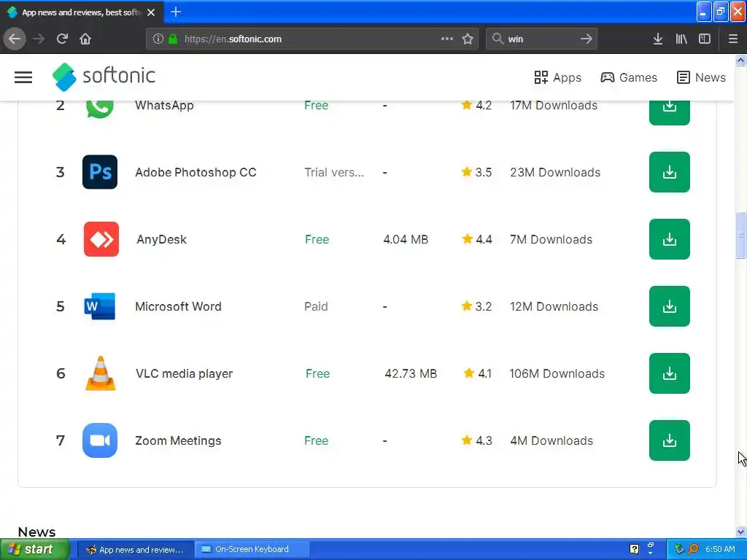Click 42.73 MB size text
The height and width of the screenshot is (560, 747).
pyautogui.click(x=411, y=374)
